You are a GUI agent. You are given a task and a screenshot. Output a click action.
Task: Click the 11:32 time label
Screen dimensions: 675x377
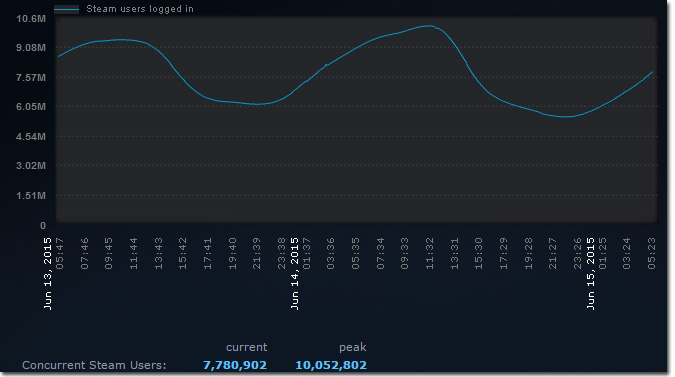pos(430,253)
